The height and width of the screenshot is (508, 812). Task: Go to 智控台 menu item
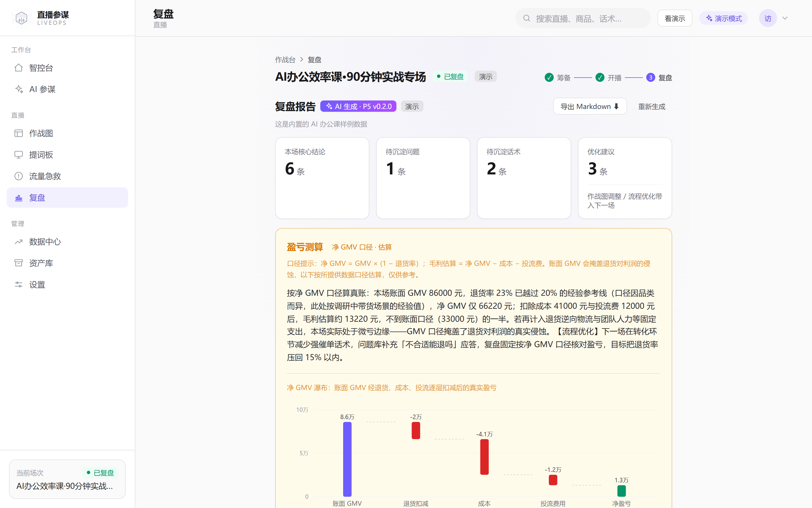(x=67, y=68)
